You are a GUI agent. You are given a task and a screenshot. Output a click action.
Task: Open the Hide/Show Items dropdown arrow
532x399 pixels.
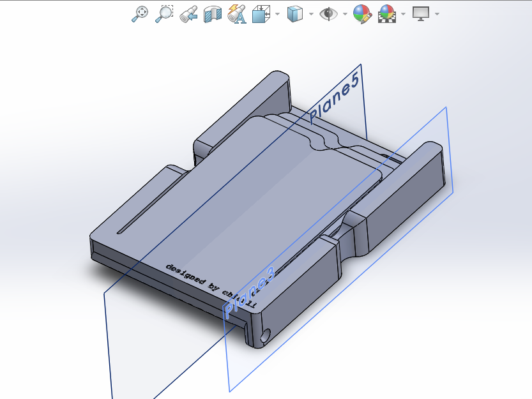(x=345, y=14)
